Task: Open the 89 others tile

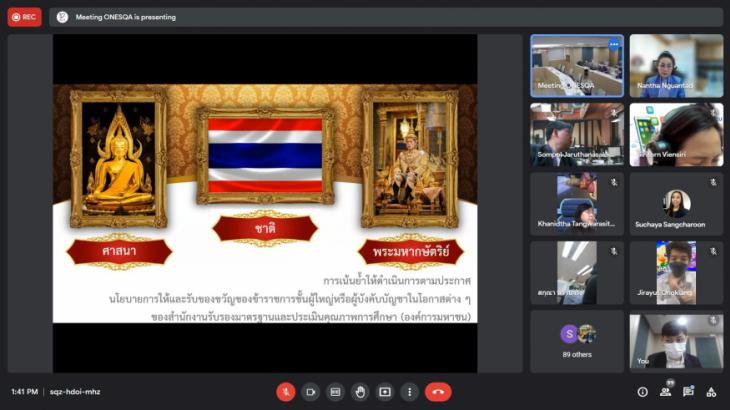Action: (x=577, y=342)
